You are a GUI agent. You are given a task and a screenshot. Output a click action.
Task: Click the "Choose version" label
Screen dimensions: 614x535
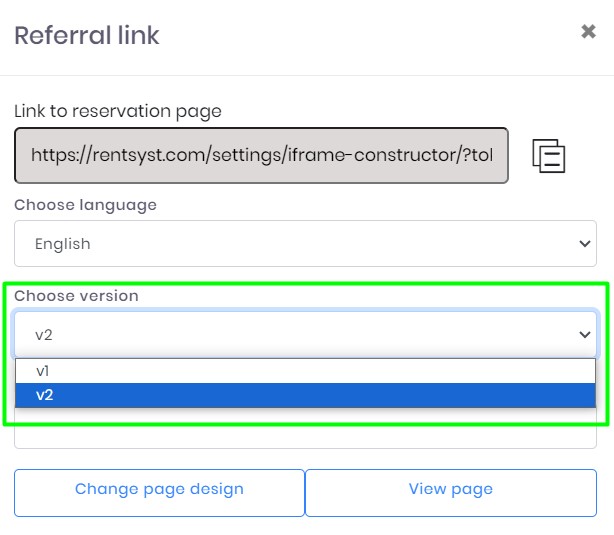pos(76,296)
